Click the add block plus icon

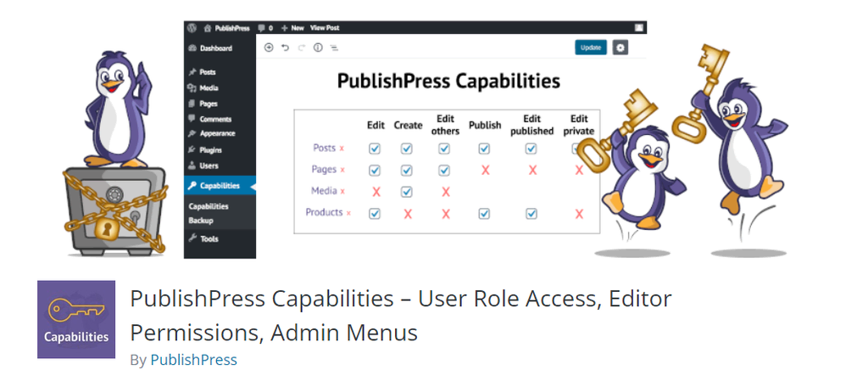tap(269, 48)
